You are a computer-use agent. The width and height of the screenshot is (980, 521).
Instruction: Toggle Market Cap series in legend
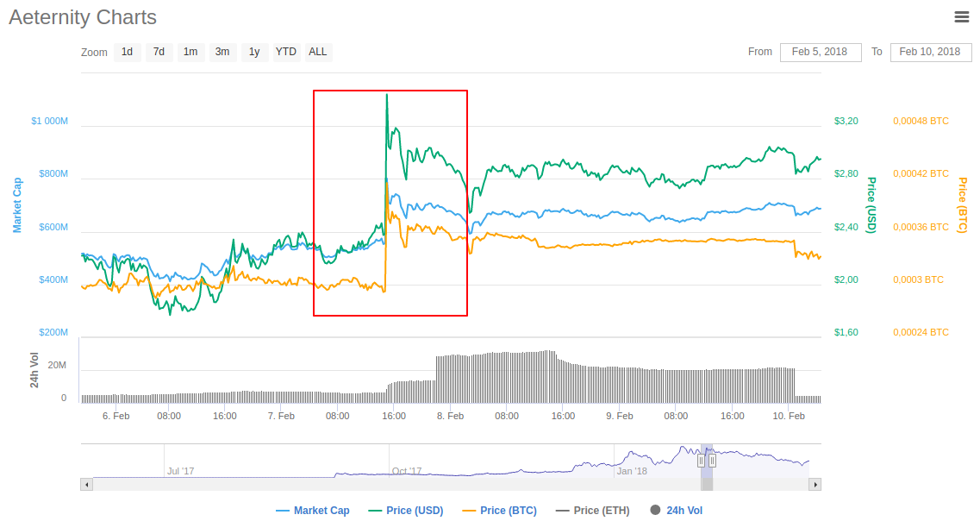coord(313,511)
